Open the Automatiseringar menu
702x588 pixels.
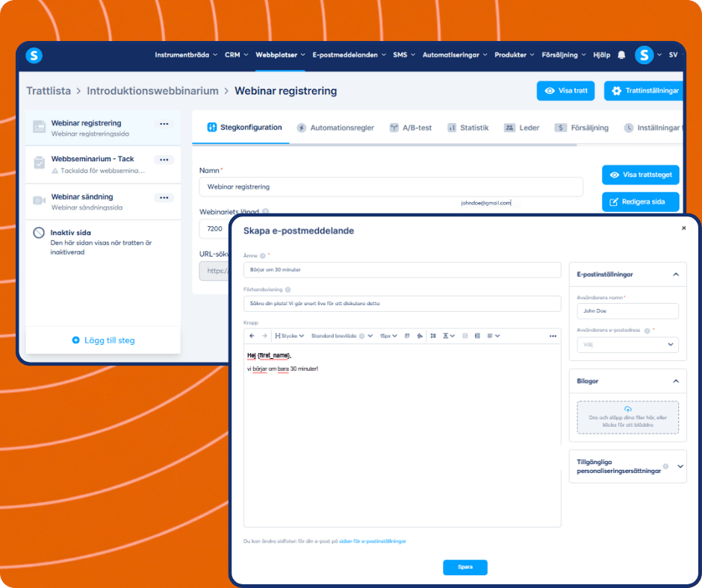click(x=454, y=54)
